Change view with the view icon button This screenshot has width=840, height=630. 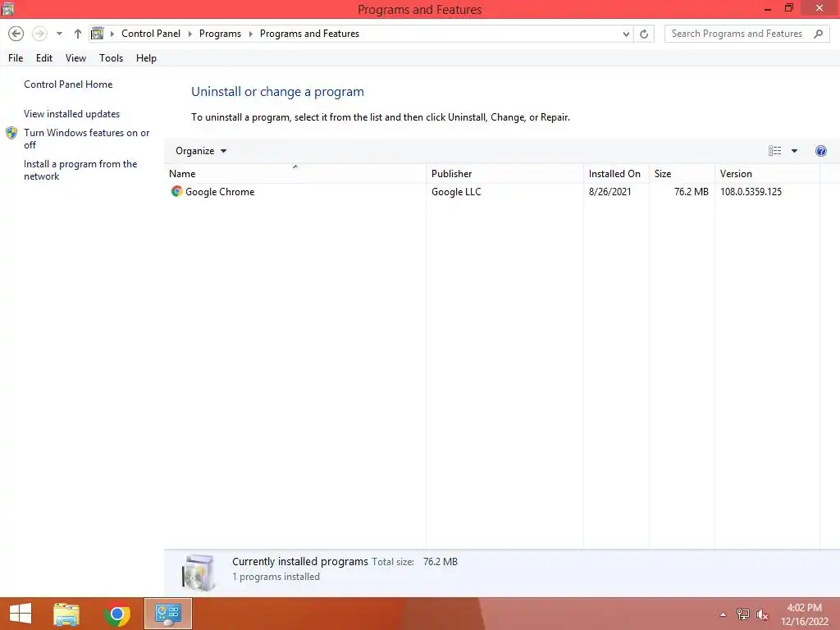[774, 151]
